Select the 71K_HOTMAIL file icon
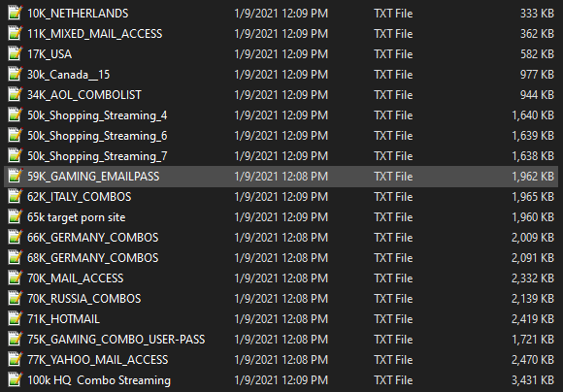563x392 pixels. tap(16, 319)
